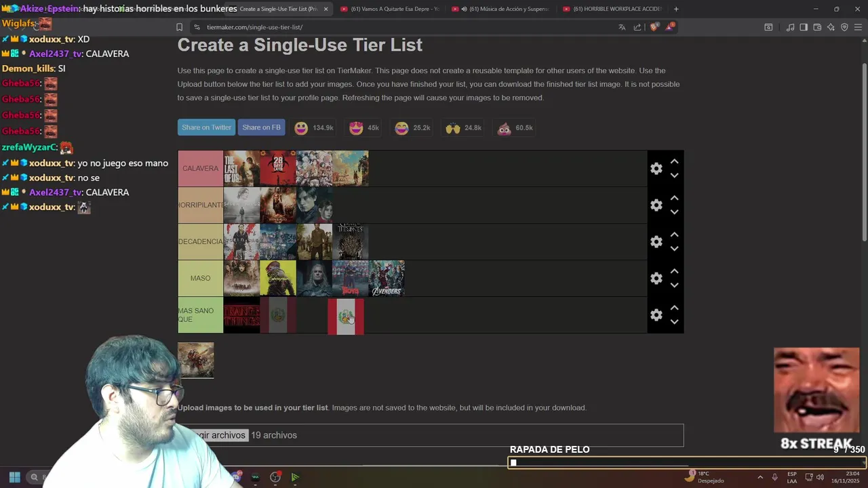Screen dimensions: 868x488
Task: Click the Share on FB button
Action: tap(261, 127)
